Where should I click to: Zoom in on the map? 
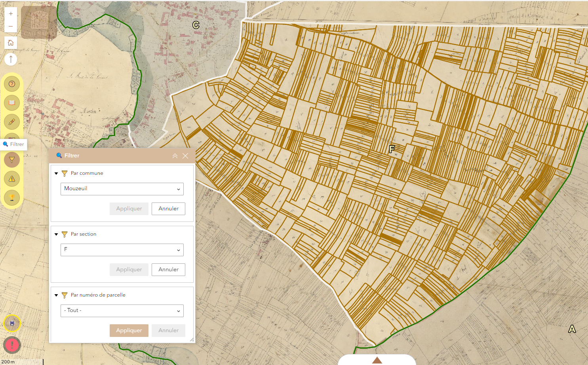(x=11, y=14)
